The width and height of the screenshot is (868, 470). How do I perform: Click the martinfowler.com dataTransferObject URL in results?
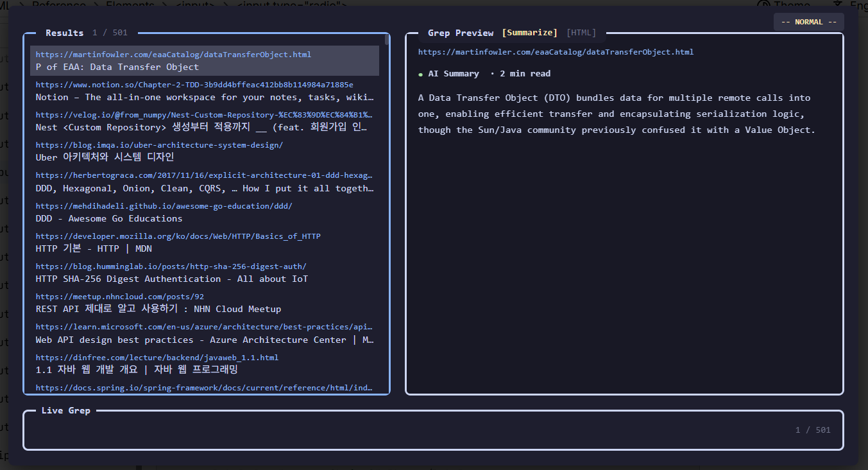(173, 55)
